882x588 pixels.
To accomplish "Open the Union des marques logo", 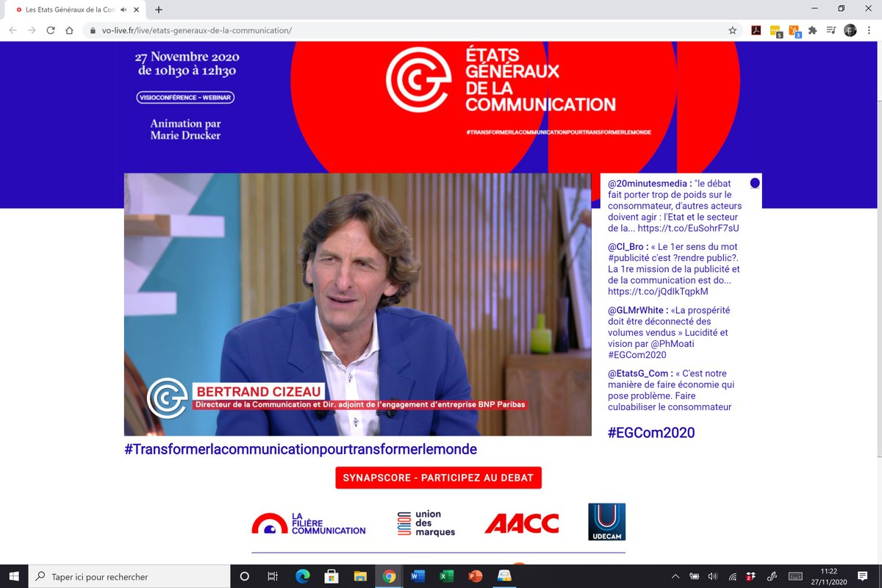I will coord(426,523).
